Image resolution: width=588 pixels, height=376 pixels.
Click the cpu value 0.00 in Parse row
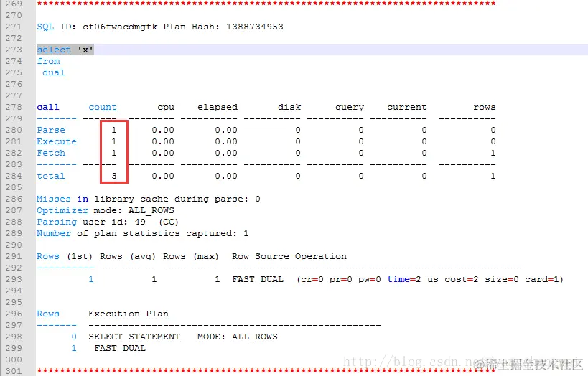[163, 130]
